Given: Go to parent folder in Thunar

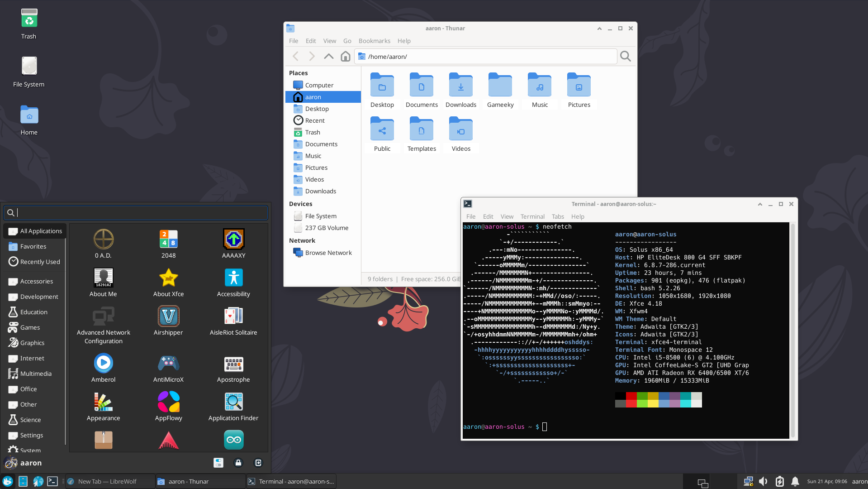Looking at the screenshot, I should pos(329,56).
